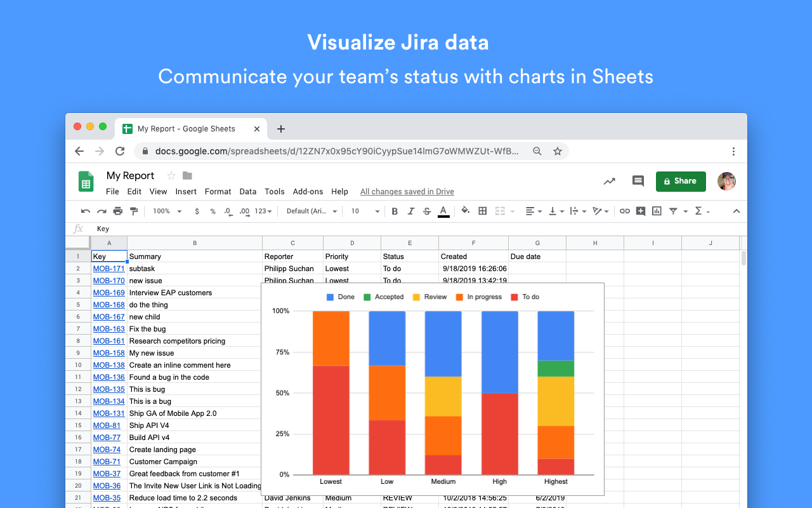812x508 pixels.
Task: Click the address bar URL
Action: tap(337, 151)
